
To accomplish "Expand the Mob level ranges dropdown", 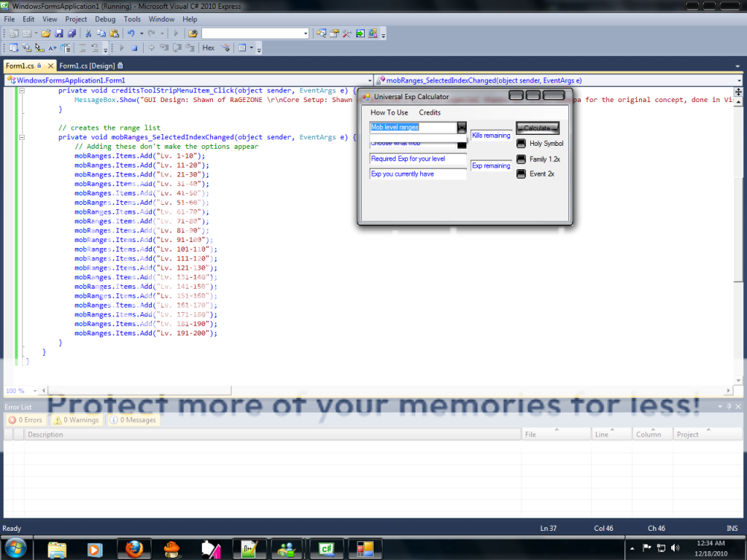I will [x=462, y=127].
